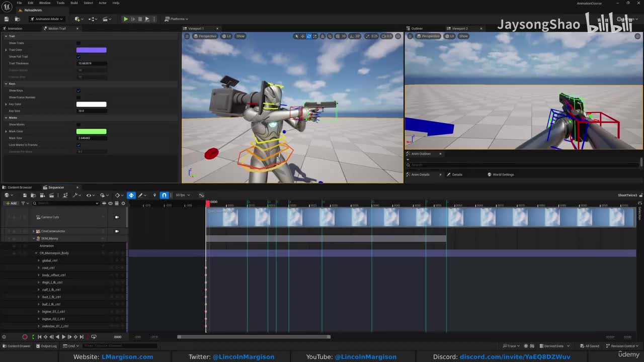644x362 pixels.
Task: Click the Trail Thickness value field
Action: (91, 63)
